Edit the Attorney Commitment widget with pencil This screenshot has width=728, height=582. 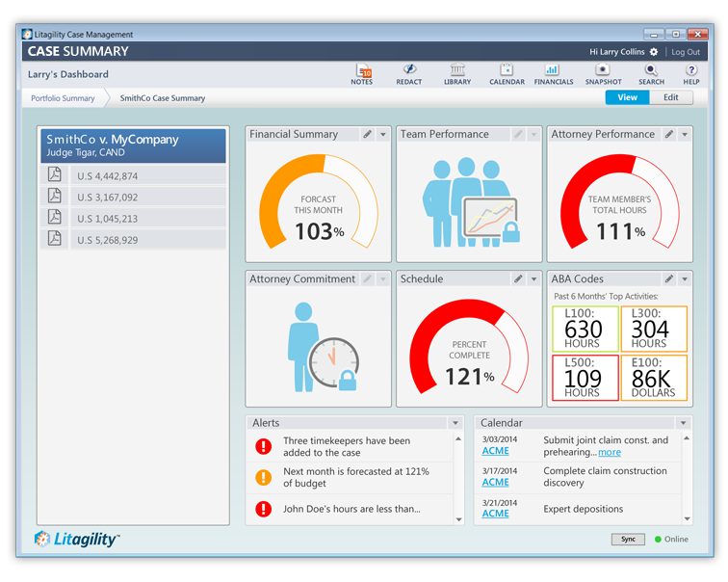pyautogui.click(x=367, y=279)
